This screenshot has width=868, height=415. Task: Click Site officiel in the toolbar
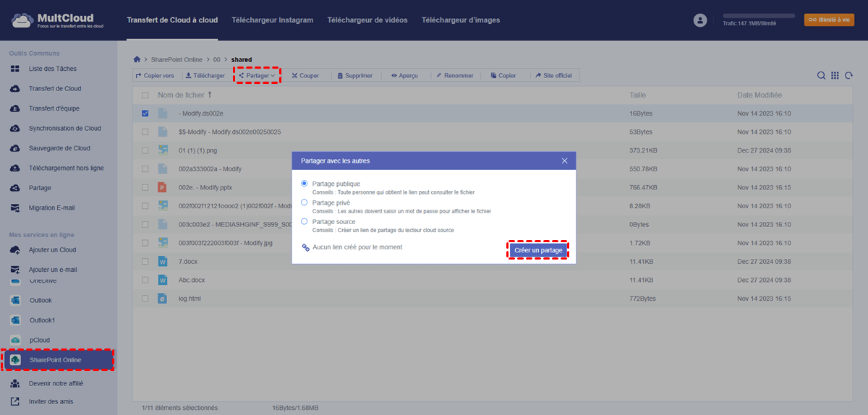pyautogui.click(x=553, y=75)
